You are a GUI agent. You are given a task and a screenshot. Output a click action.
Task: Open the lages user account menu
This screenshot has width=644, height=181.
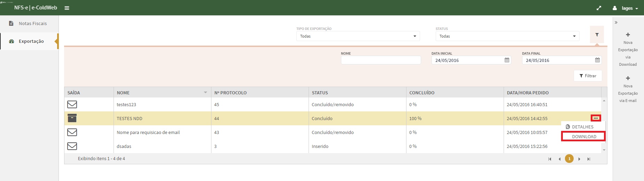click(626, 8)
